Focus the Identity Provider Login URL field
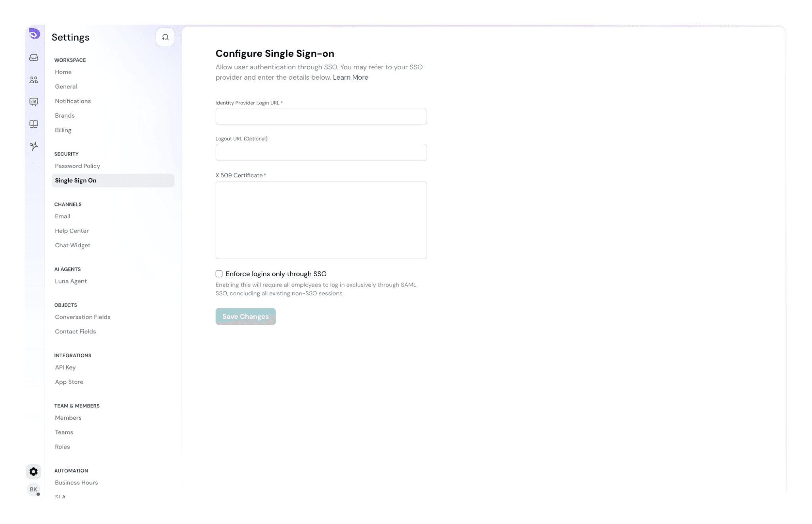 coord(321,117)
